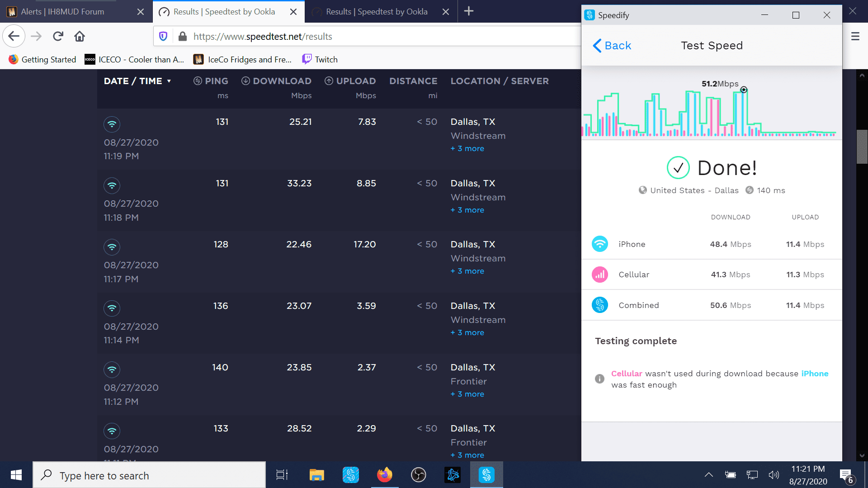Open Task View on the taskbar
868x488 pixels.
pyautogui.click(x=282, y=475)
